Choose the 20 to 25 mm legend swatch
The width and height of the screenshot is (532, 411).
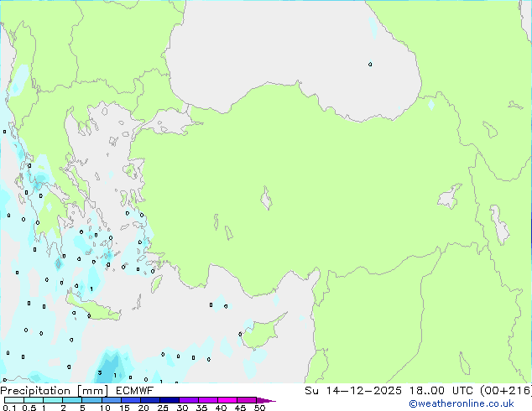[x=153, y=400]
